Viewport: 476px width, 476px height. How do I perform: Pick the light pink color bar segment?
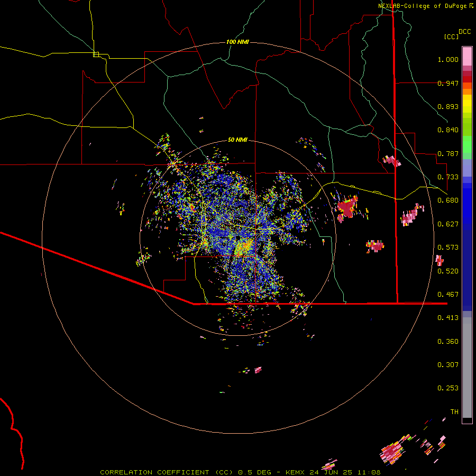pos(467,56)
